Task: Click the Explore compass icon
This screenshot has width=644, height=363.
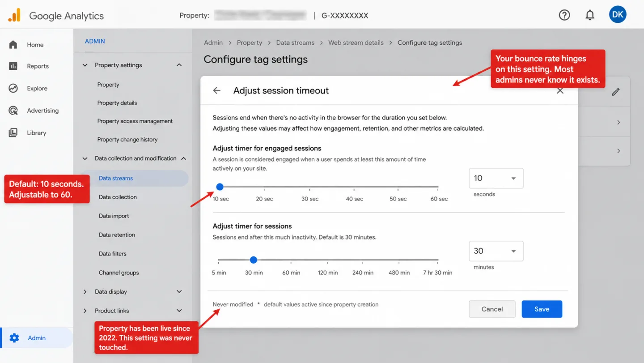Action: pyautogui.click(x=13, y=88)
